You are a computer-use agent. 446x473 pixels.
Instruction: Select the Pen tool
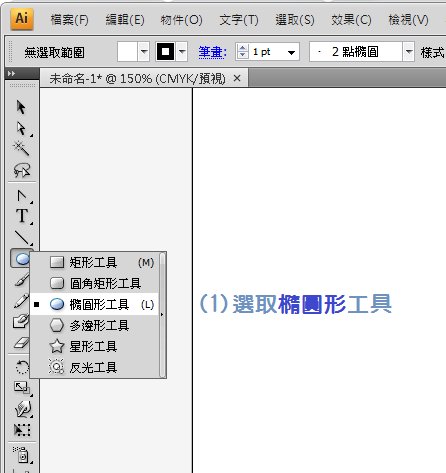point(22,196)
